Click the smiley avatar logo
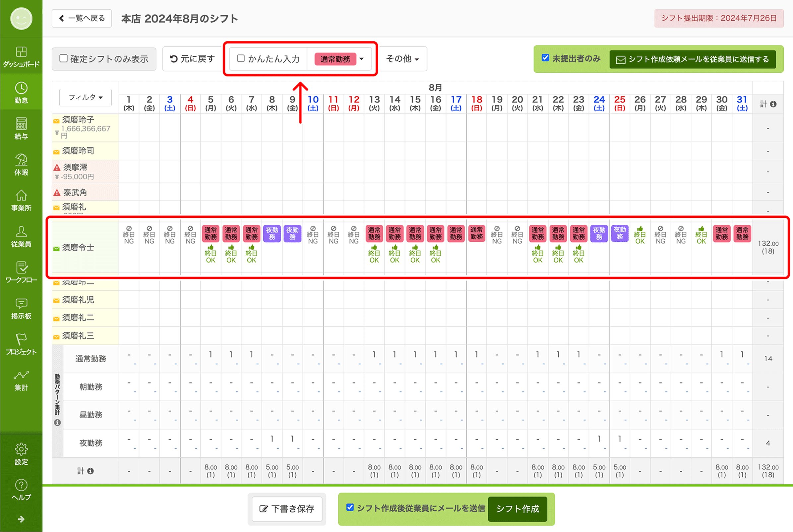 21,19
